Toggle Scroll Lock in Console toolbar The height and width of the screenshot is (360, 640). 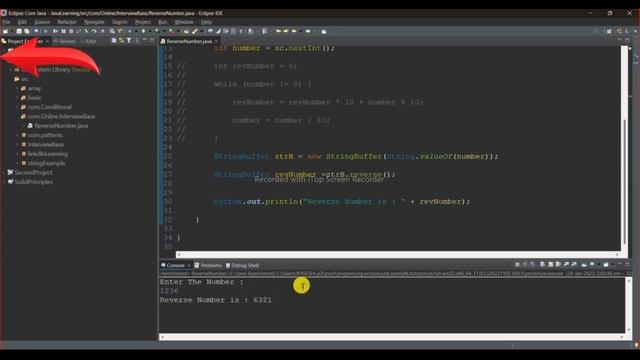(551, 264)
